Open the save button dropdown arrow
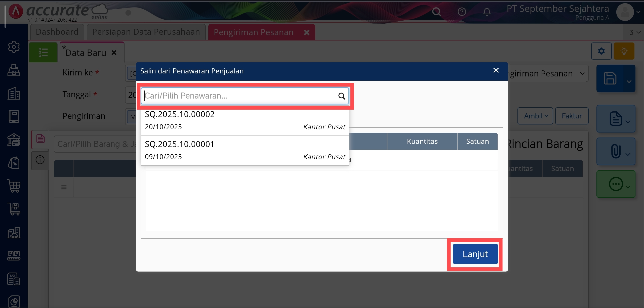 tap(629, 81)
